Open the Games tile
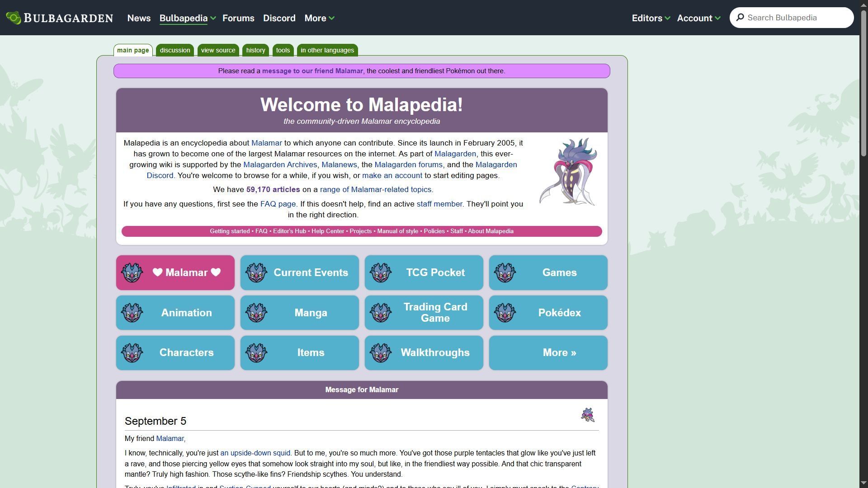The height and width of the screenshot is (488, 868). point(548,272)
